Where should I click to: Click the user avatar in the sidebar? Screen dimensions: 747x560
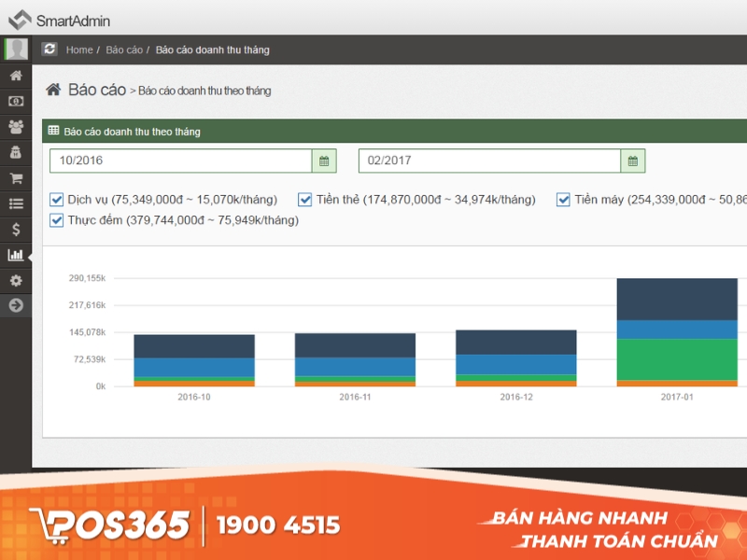point(16,49)
